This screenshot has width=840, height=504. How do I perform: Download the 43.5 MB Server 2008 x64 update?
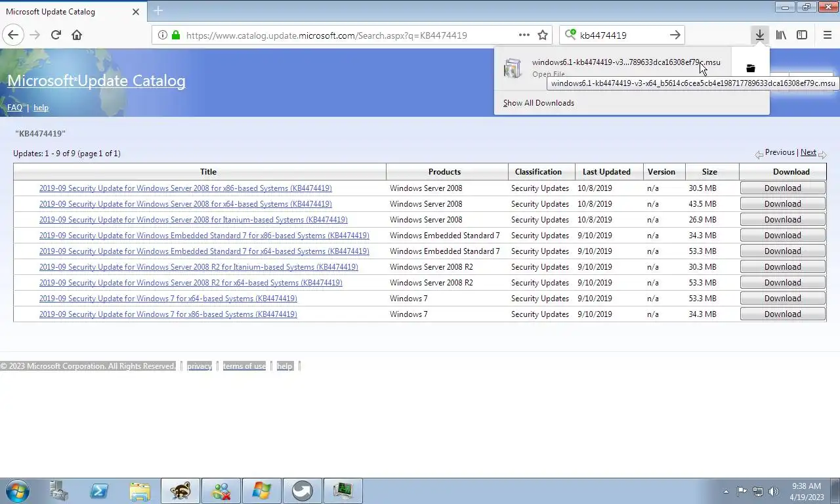(782, 204)
